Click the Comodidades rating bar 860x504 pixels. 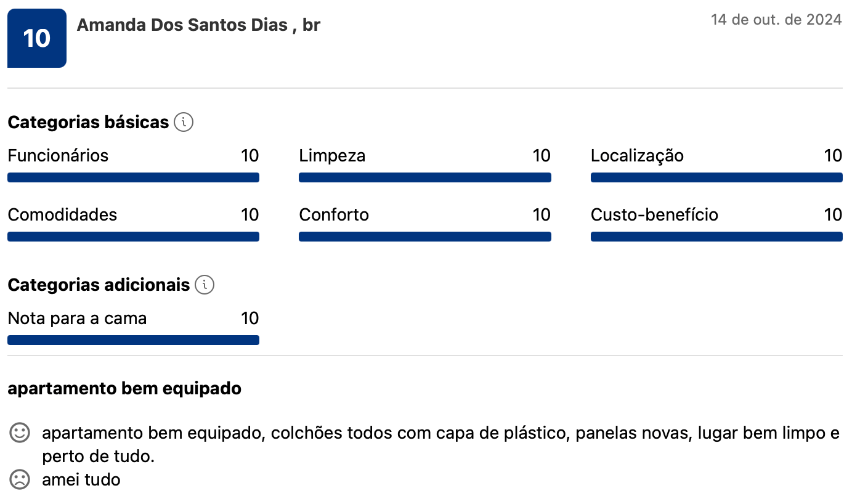point(133,237)
